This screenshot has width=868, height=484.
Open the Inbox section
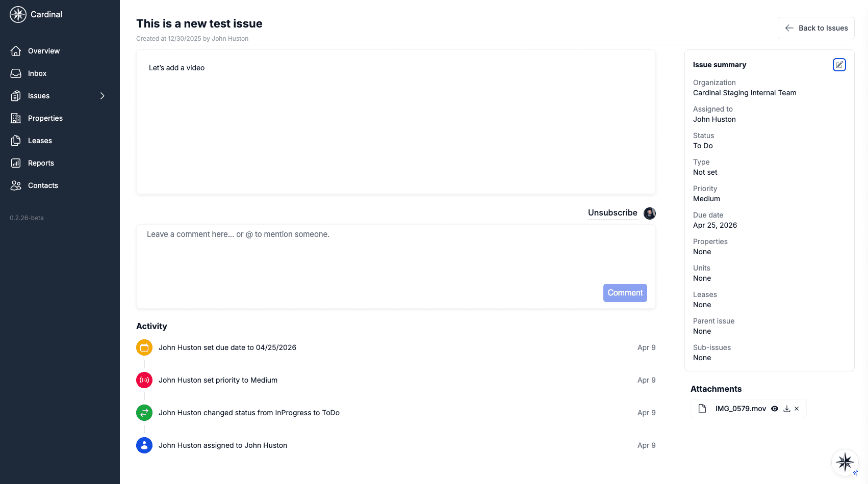(37, 73)
